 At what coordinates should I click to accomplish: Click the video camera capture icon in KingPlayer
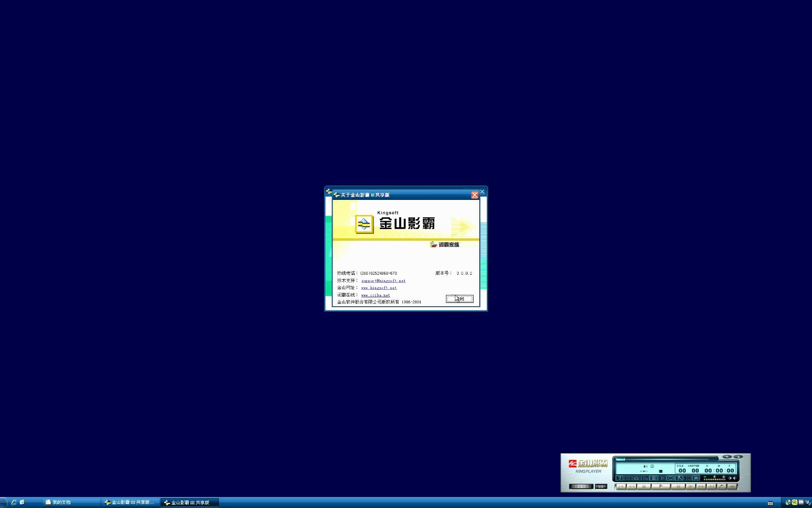pos(645,478)
